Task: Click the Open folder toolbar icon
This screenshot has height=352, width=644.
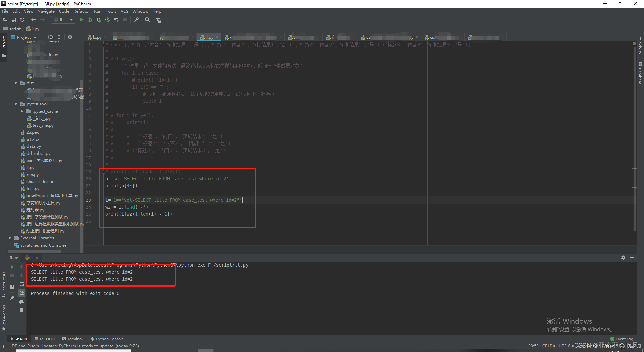Action: pos(5,20)
